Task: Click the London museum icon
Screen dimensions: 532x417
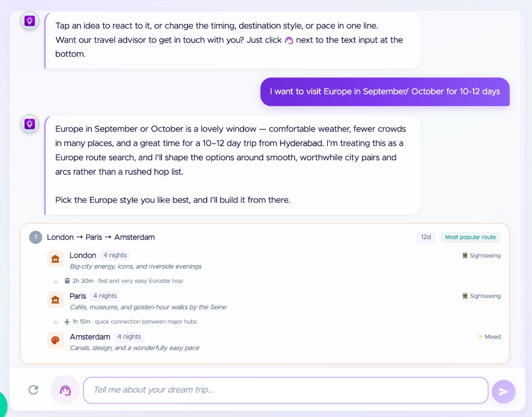Action: (x=55, y=259)
